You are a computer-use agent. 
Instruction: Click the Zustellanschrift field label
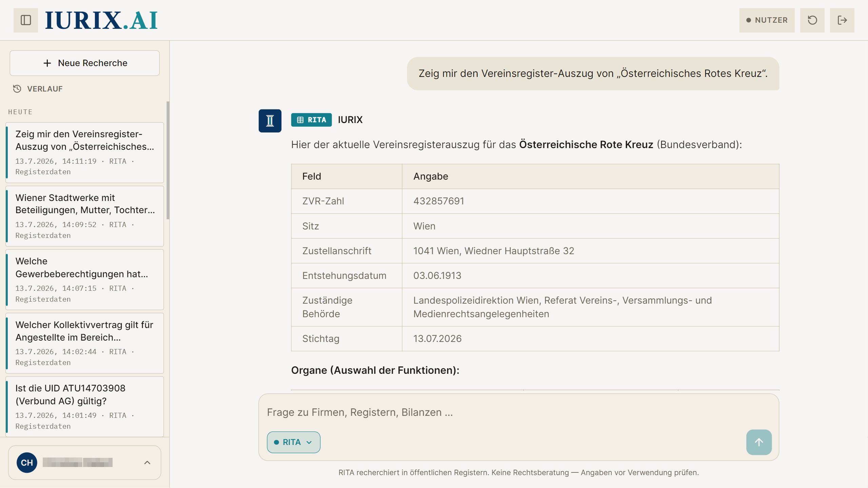[337, 251]
